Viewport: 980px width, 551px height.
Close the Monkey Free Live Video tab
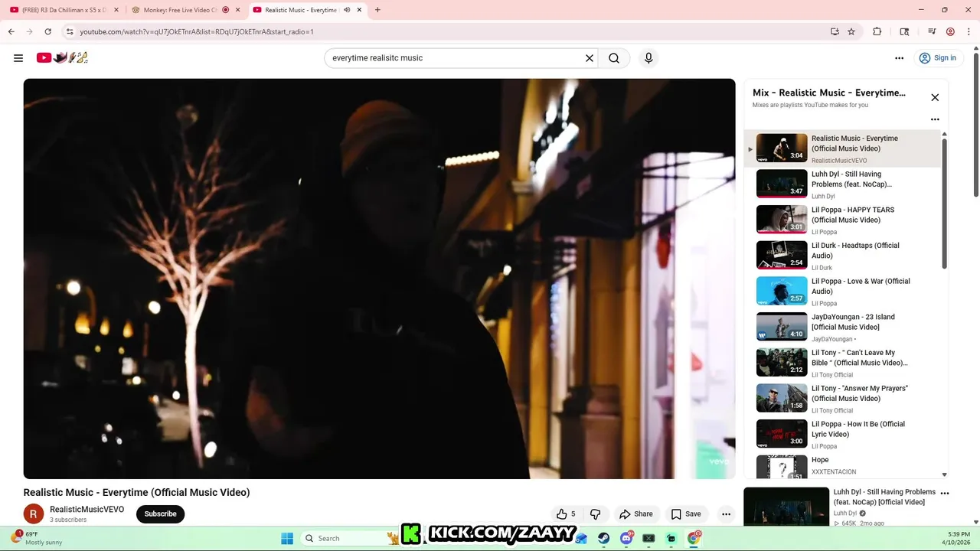[237, 10]
